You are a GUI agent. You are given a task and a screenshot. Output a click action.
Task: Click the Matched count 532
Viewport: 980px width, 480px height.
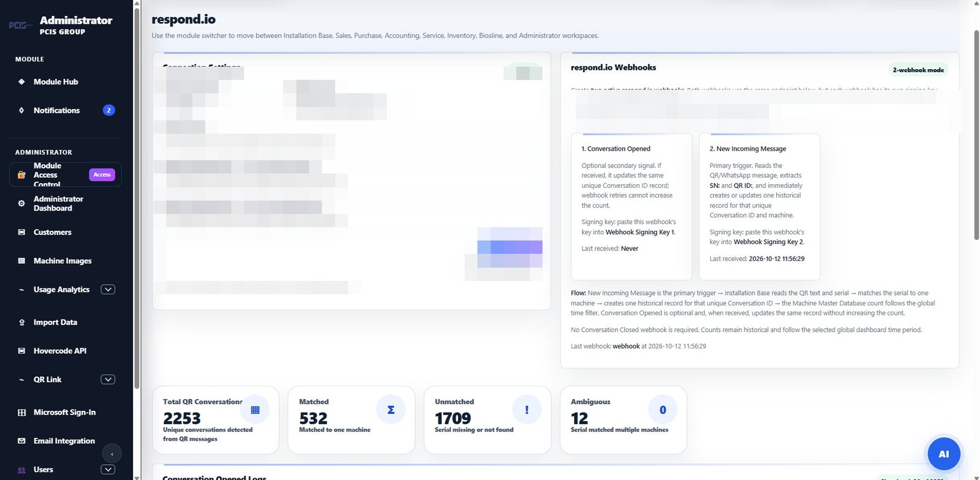[x=313, y=418]
